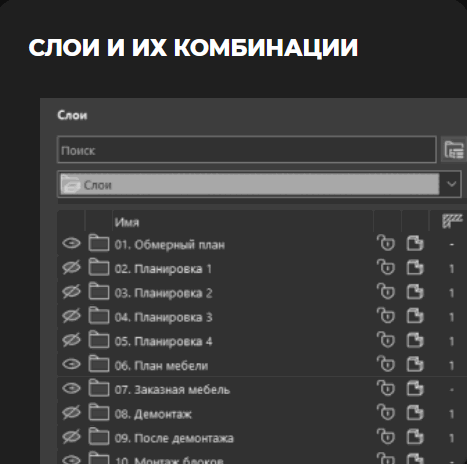Screen dimensions: 467x464
Task: Lock the 07. Заказная мебель layer
Action: (x=386, y=388)
